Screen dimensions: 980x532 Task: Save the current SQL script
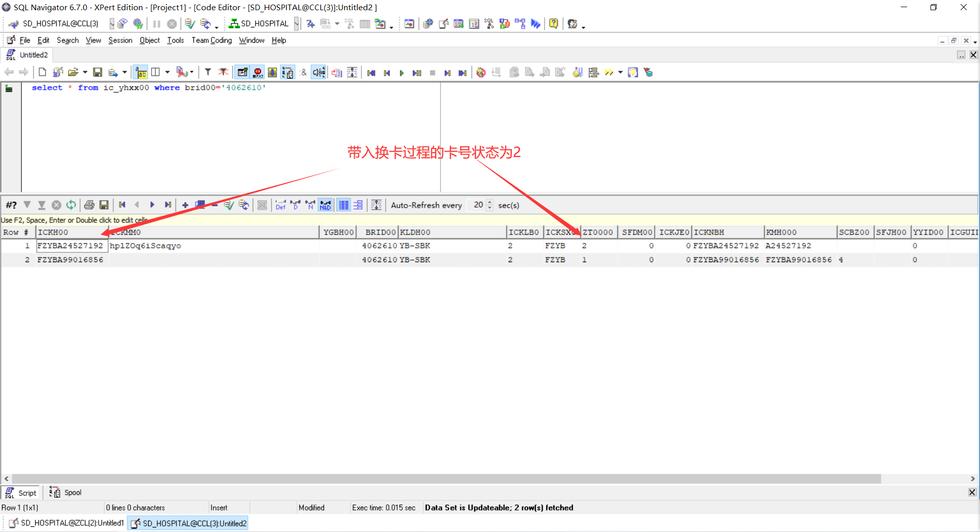pos(97,72)
